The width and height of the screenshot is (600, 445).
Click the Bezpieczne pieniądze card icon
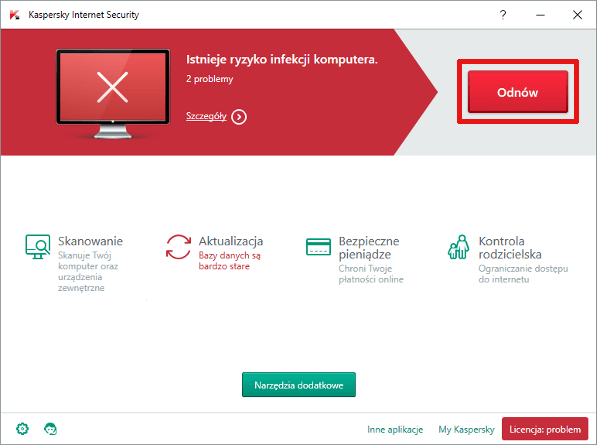(318, 247)
